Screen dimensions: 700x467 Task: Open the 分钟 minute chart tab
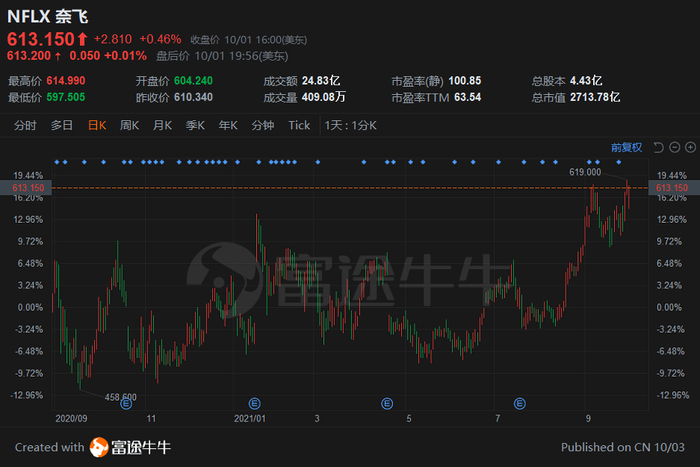click(x=262, y=125)
